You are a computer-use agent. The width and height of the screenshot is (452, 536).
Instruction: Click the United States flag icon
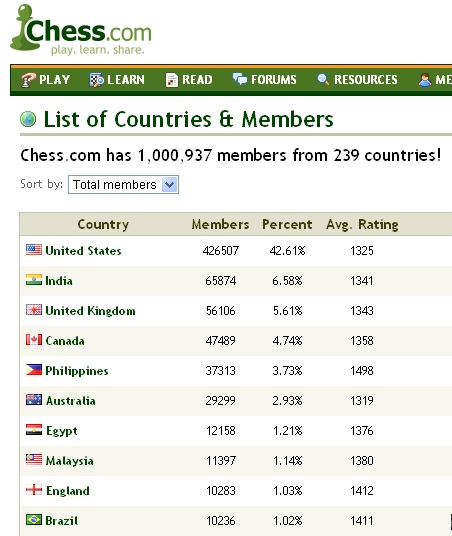click(x=34, y=250)
